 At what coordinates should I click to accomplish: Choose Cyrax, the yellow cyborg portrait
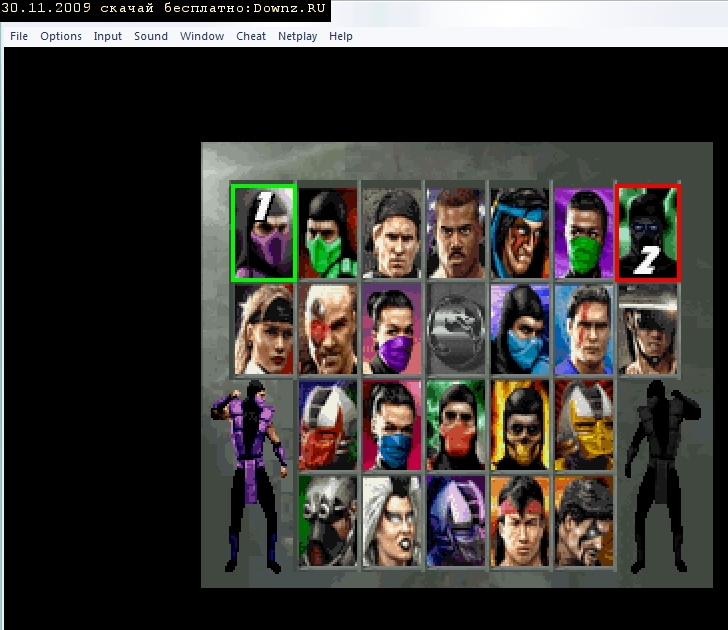pos(584,425)
